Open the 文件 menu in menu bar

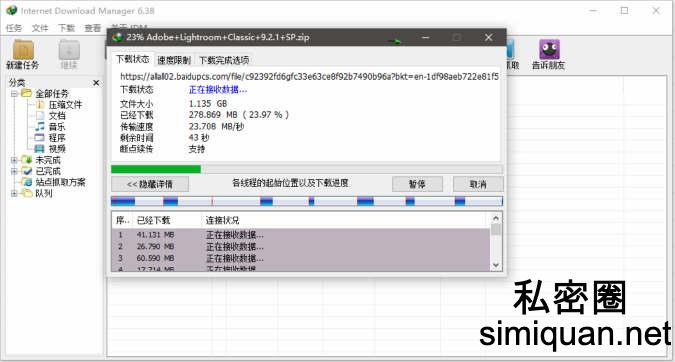(40, 28)
